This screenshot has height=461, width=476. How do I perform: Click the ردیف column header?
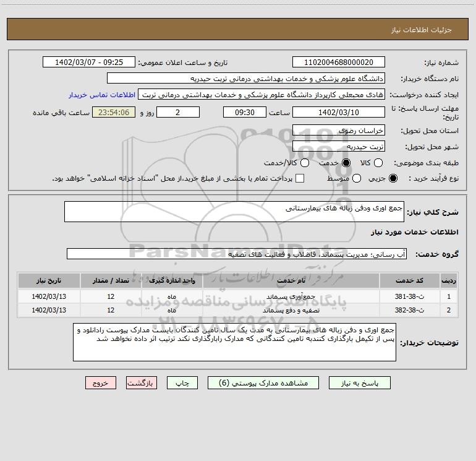point(449,280)
